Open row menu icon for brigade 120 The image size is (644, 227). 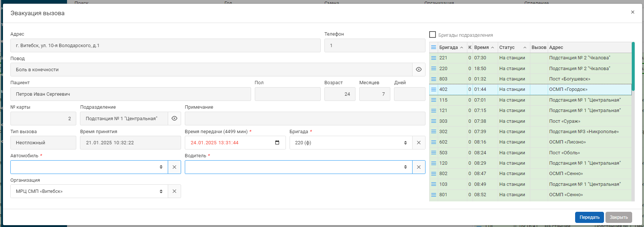tap(433, 163)
